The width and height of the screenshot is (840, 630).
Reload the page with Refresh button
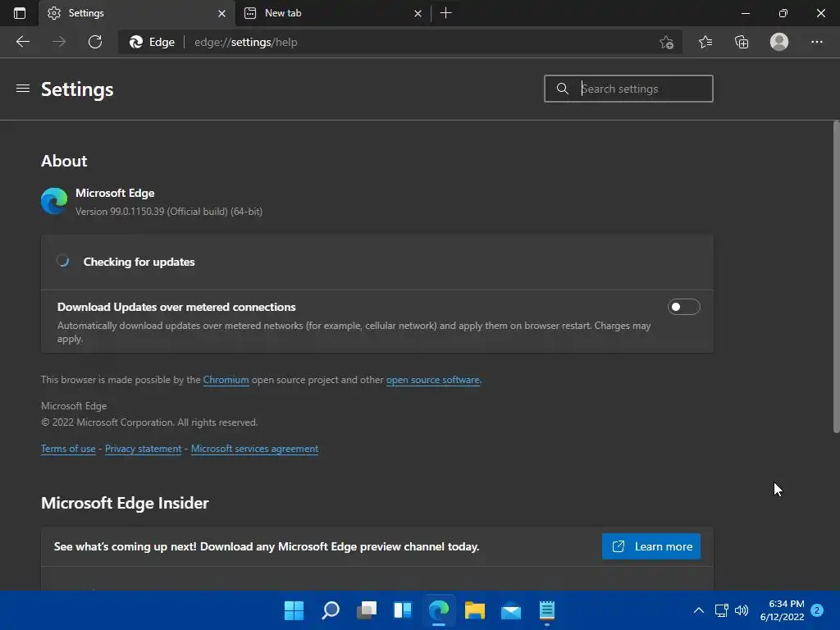point(95,42)
